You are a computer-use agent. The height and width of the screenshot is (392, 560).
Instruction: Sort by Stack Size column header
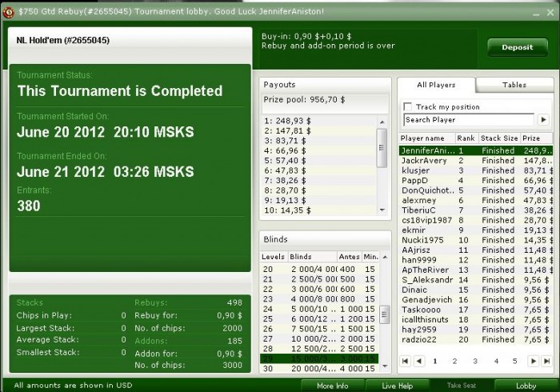[499, 138]
